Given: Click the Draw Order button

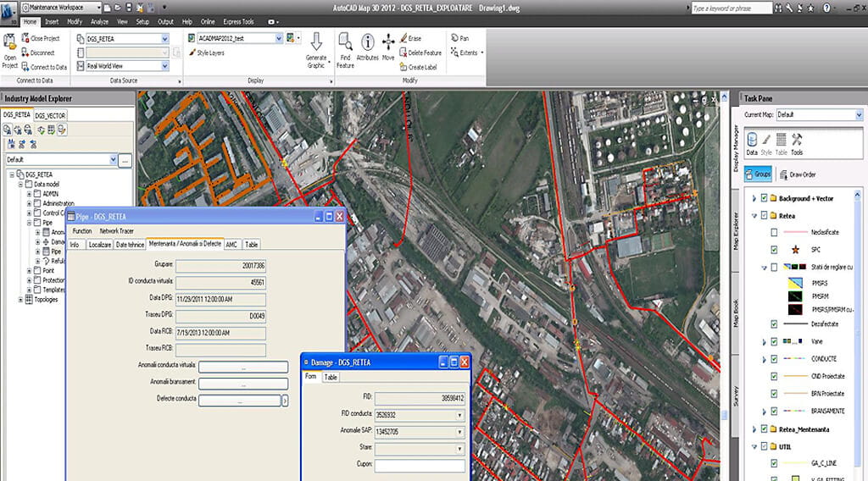Looking at the screenshot, I should click(796, 174).
